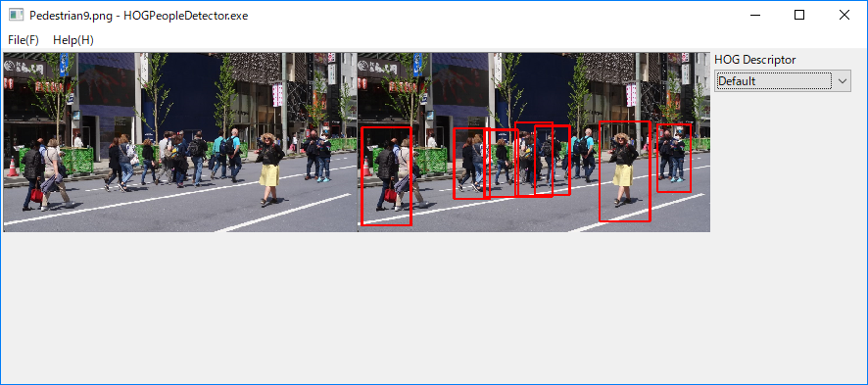Click the empty gray area below the images
Viewport: 868px width, 385px height.
coord(355,307)
